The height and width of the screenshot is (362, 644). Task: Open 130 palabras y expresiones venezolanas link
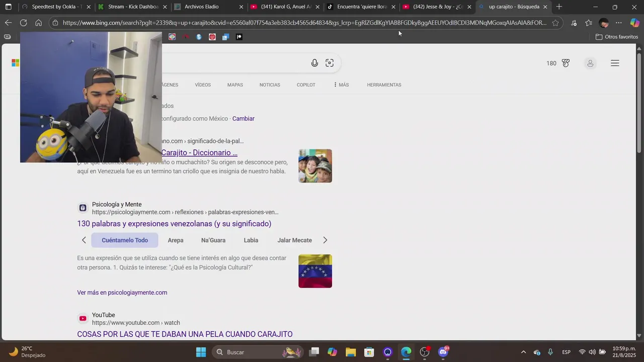click(x=174, y=224)
